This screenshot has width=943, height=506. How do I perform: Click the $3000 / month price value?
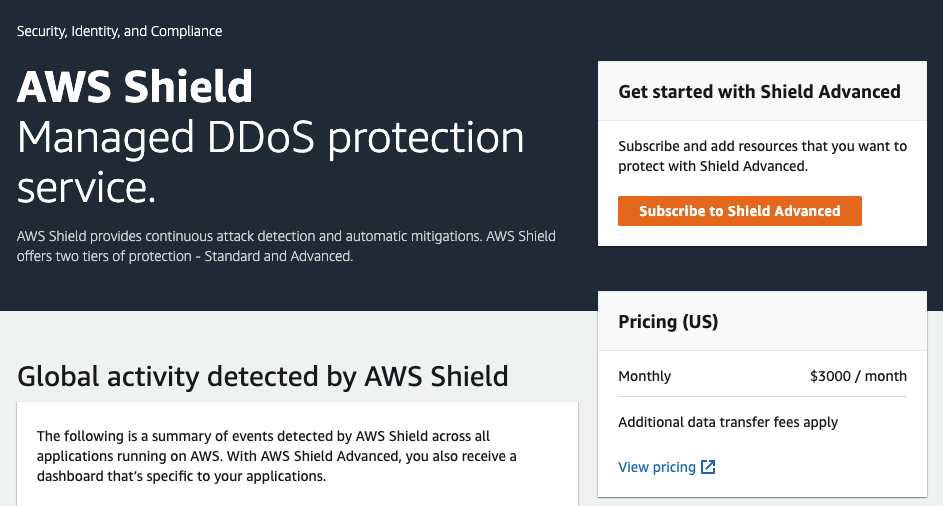click(858, 376)
